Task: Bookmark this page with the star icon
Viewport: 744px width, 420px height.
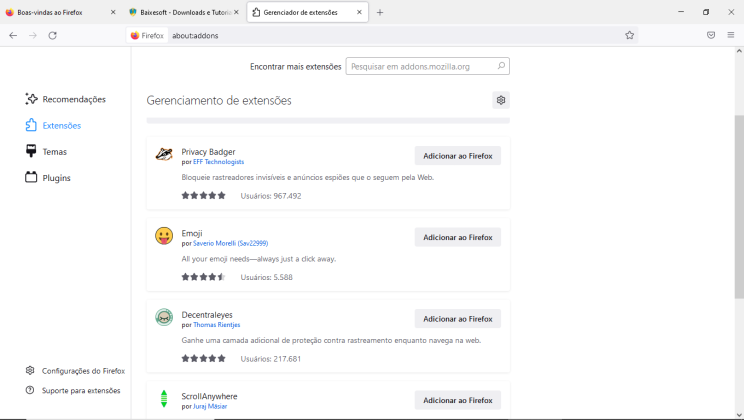Action: click(x=630, y=35)
